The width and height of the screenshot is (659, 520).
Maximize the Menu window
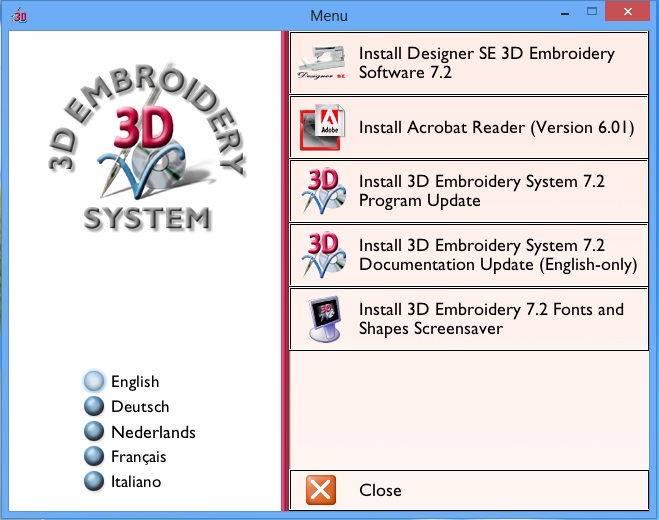592,12
